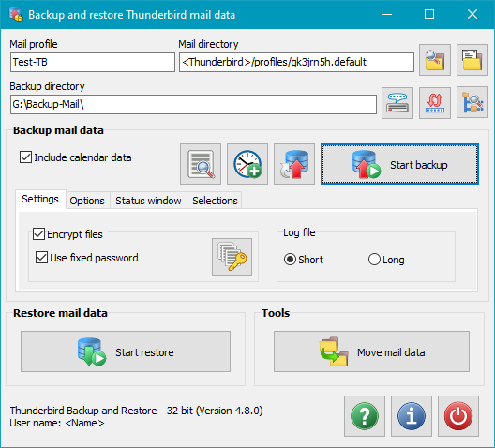Click the Backup directory input field
Viewport: 495px width, 448px height.
[193, 104]
